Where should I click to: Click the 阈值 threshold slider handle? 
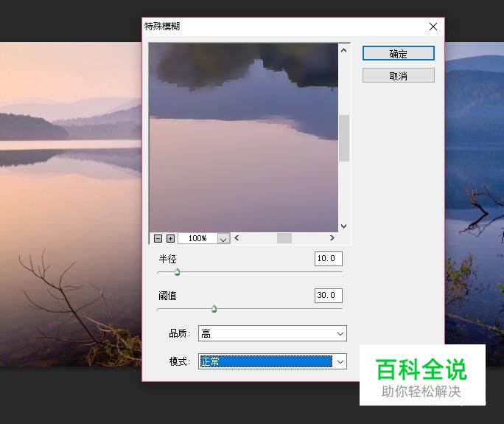click(214, 309)
